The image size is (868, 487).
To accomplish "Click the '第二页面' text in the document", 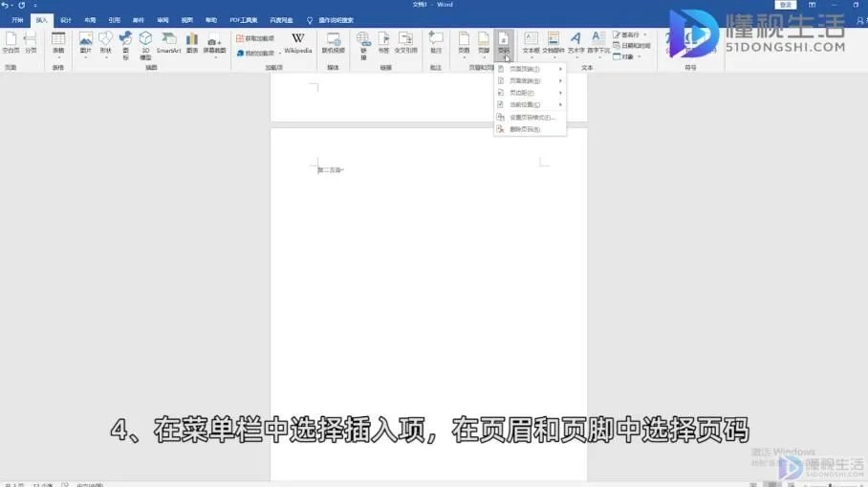I will [x=331, y=170].
